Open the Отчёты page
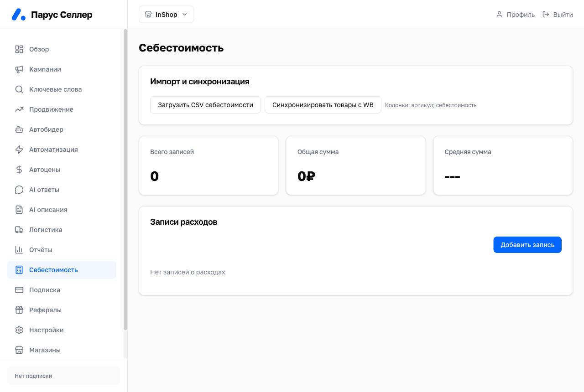The width and height of the screenshot is (584, 392). [62, 250]
